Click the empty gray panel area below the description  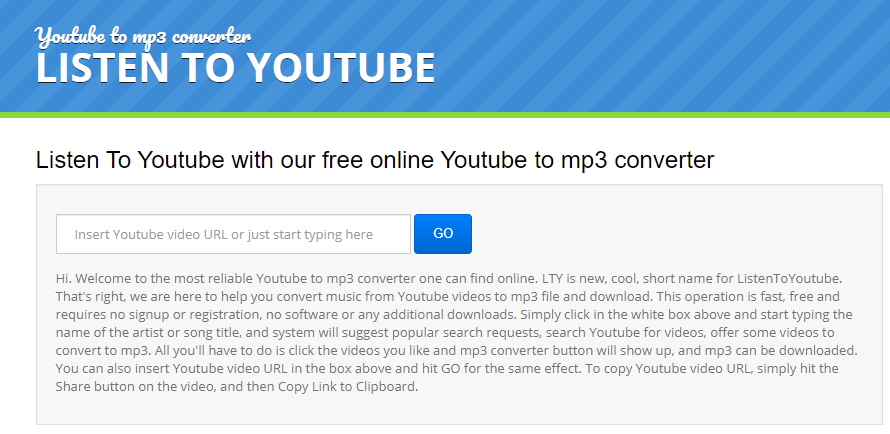click(x=459, y=410)
